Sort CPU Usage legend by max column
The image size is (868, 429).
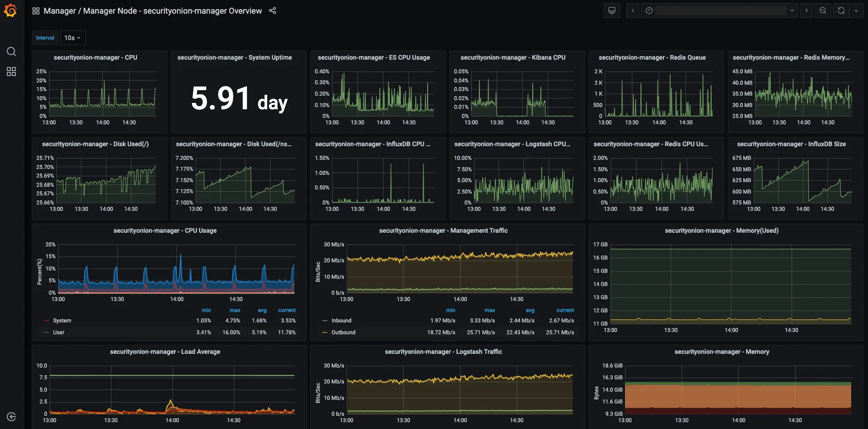(235, 310)
